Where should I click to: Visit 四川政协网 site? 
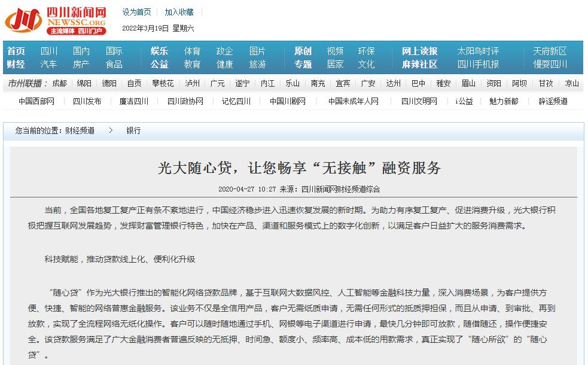point(185,101)
